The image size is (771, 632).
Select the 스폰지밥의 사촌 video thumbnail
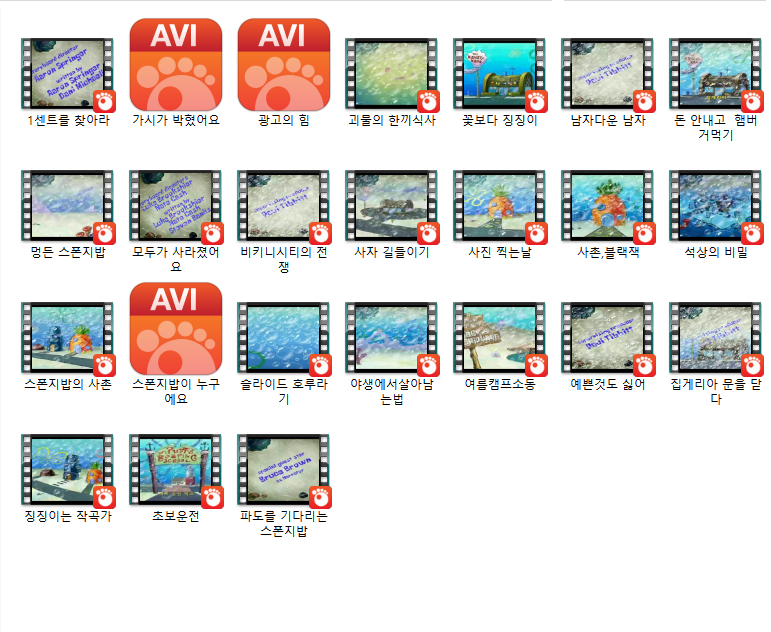[67, 337]
